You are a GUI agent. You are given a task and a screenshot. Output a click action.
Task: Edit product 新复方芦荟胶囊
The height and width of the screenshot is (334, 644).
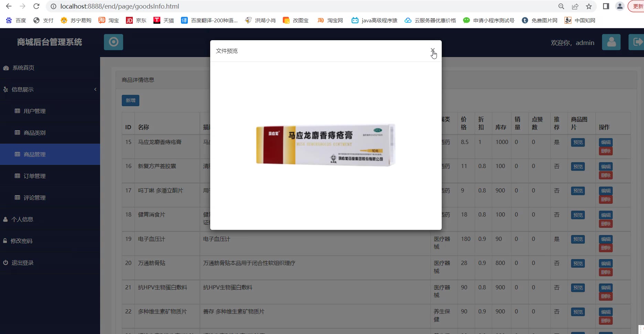click(x=606, y=167)
